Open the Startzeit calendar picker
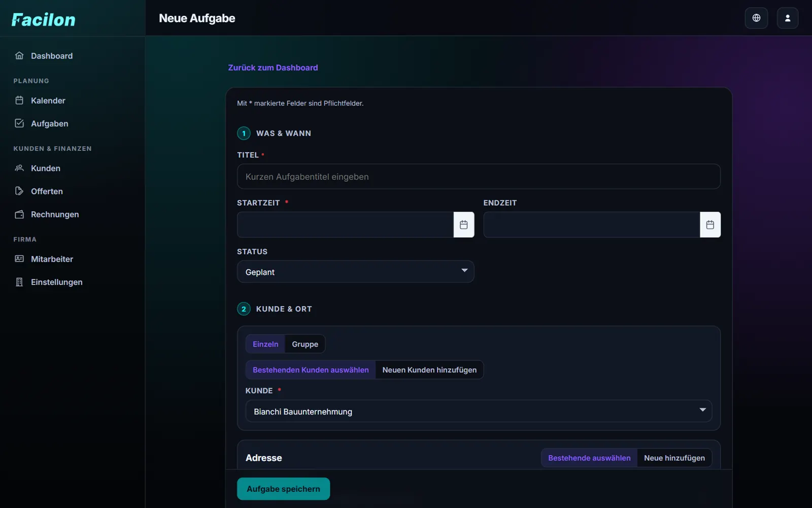This screenshot has height=508, width=812. pyautogui.click(x=464, y=225)
